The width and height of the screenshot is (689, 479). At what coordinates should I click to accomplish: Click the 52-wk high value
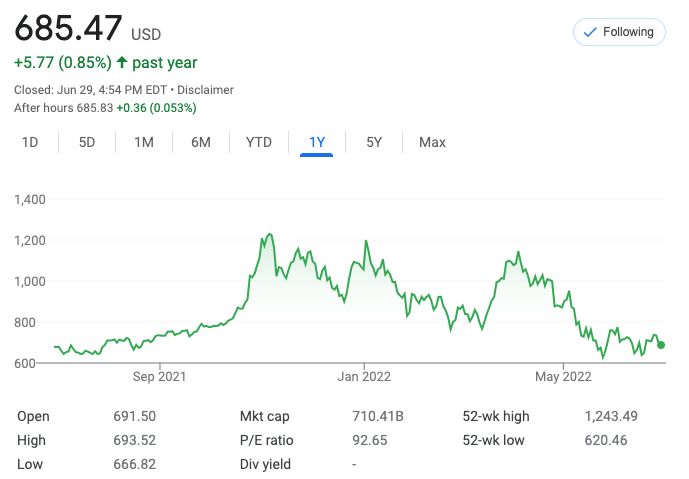click(x=611, y=416)
